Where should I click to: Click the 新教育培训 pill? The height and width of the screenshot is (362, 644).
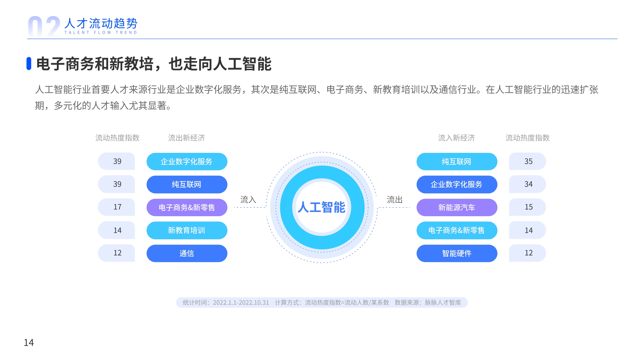(x=187, y=230)
